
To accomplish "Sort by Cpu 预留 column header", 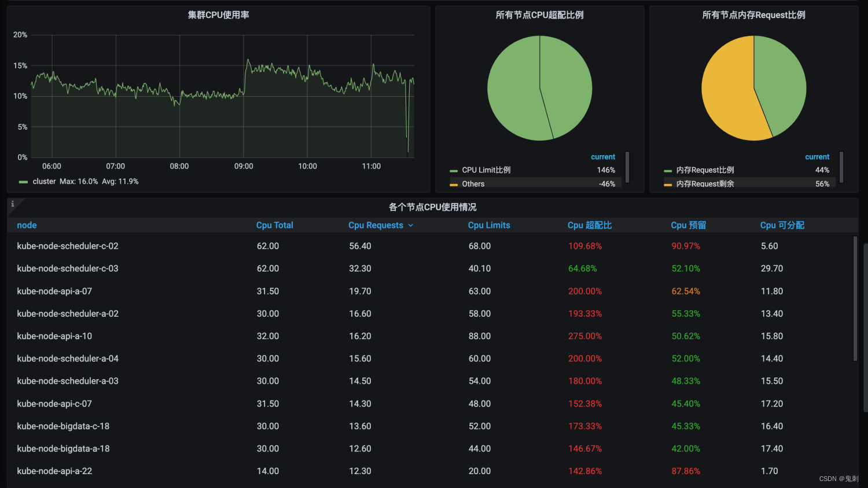I will point(689,225).
